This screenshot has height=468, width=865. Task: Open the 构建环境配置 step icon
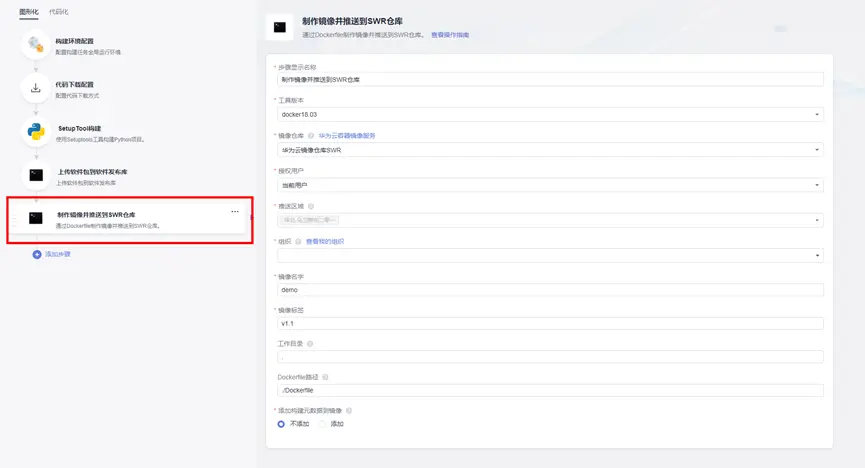(x=36, y=45)
